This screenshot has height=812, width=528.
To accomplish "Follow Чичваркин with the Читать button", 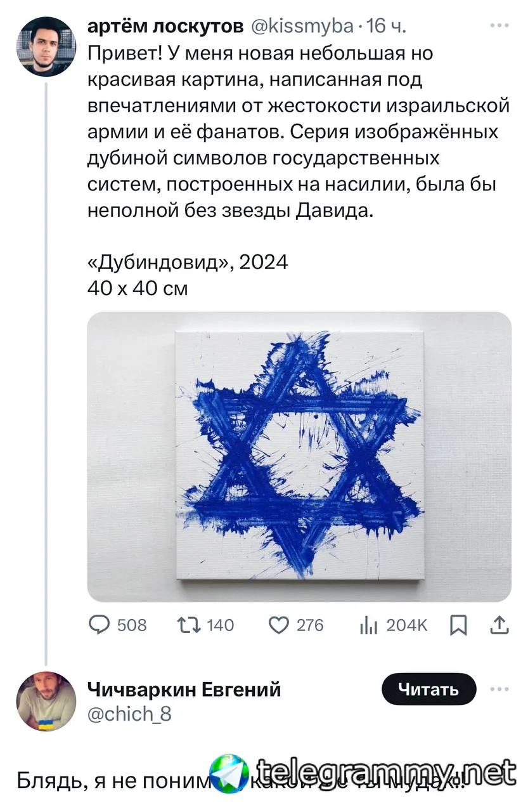I will pos(428,689).
